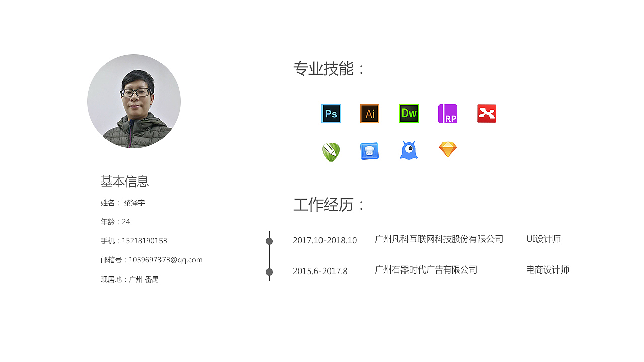Viewport: 644px width, 362px height.
Task: Click the CorelDRAW icon
Action: tap(331, 150)
